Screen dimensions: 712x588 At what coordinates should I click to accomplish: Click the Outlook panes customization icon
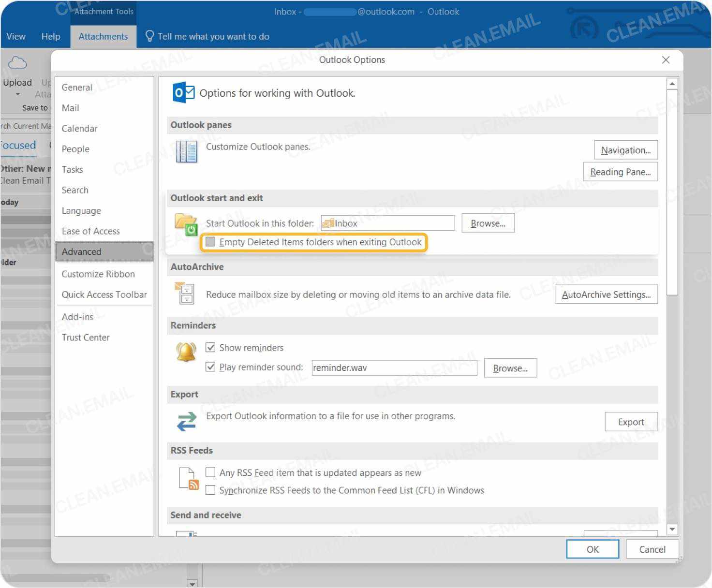(186, 151)
